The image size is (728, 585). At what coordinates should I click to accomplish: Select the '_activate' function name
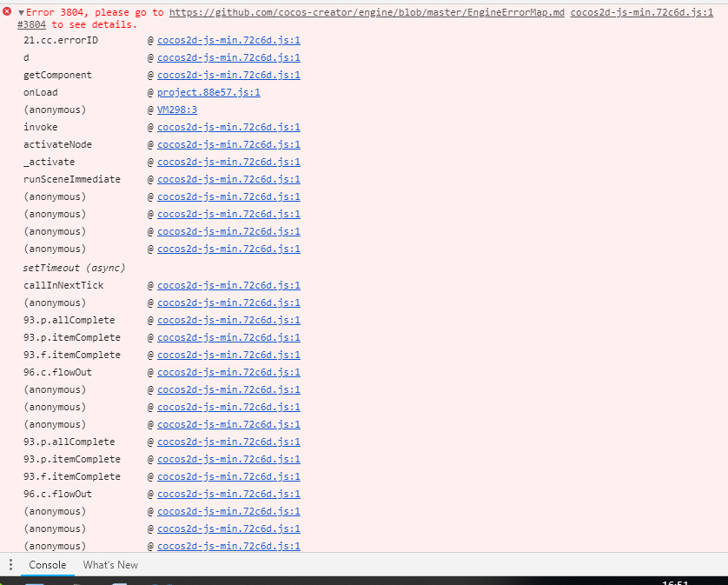(50, 163)
